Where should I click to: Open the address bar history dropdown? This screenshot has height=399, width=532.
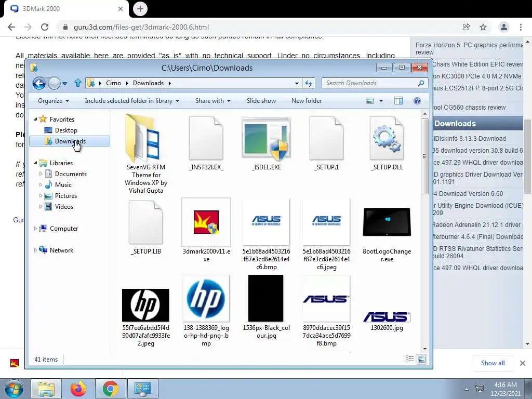297,83
